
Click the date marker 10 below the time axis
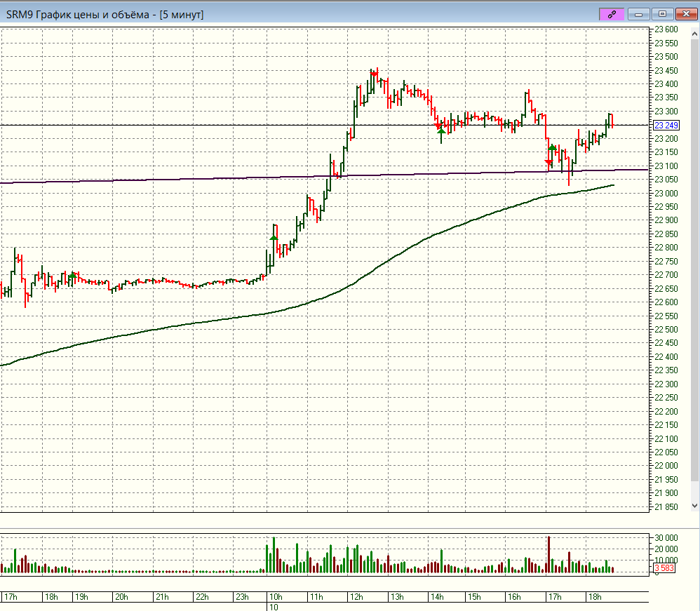(274, 607)
